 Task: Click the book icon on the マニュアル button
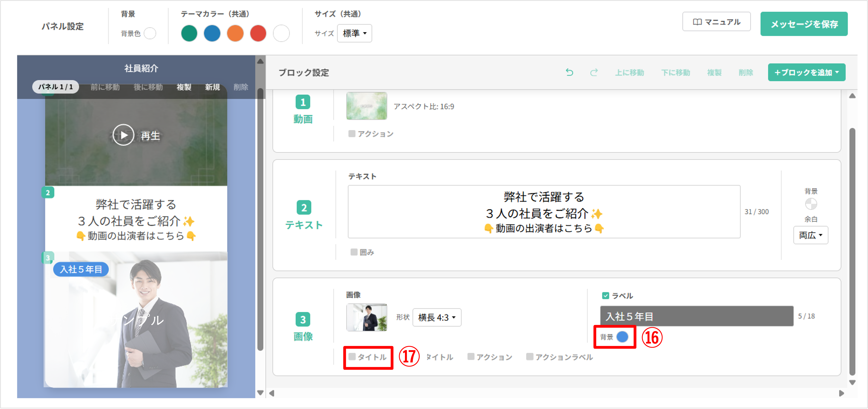697,22
